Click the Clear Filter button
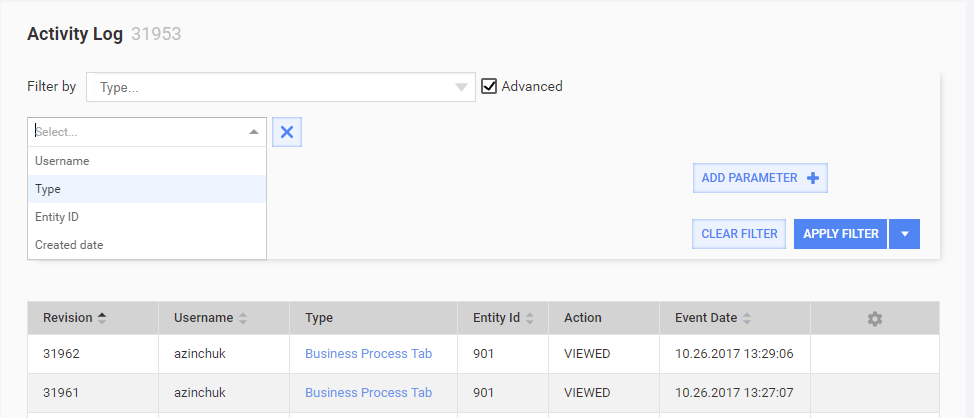Screen dimensions: 974x418 (x=739, y=234)
